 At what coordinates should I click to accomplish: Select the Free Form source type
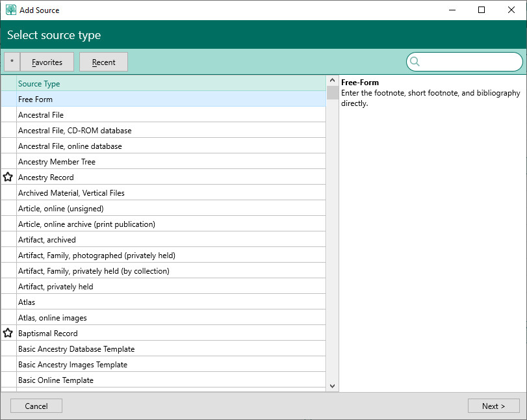[36, 99]
